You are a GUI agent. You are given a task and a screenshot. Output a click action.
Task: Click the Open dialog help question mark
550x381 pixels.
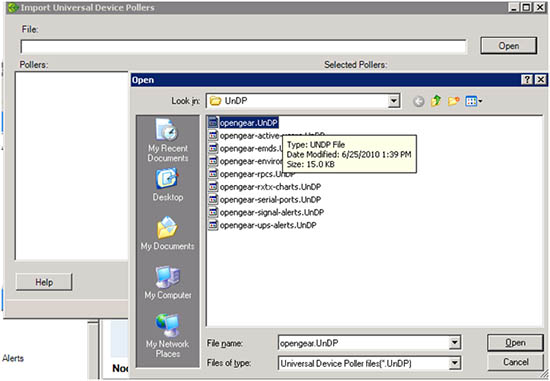(x=527, y=80)
